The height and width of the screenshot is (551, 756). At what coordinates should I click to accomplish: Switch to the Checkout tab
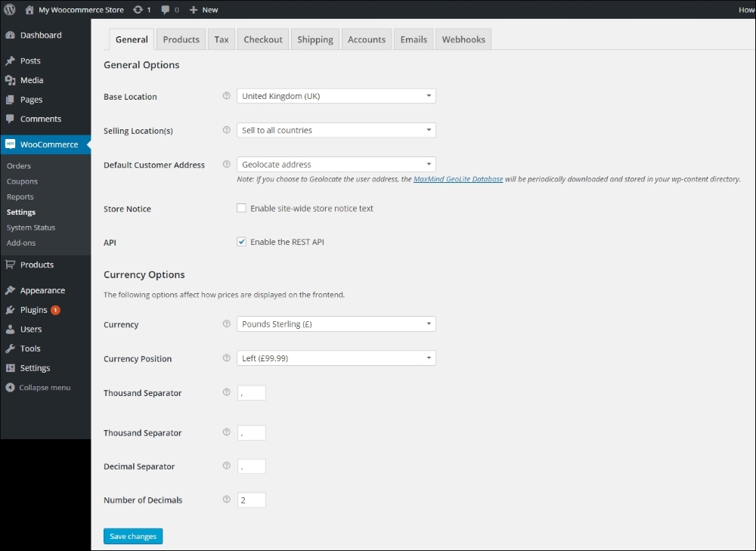(263, 39)
